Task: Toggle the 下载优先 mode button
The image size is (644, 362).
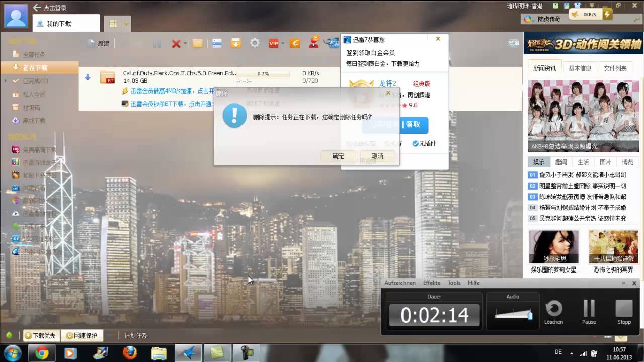Action: [x=41, y=336]
